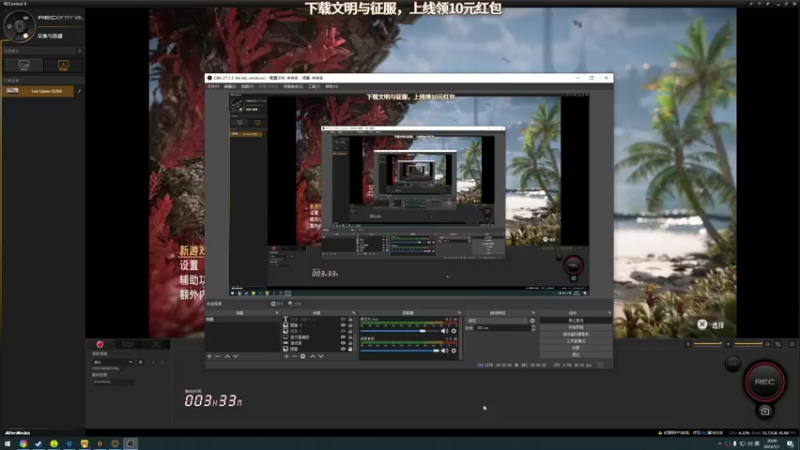Float the OBS Controls dock via header icon
Screen dimensions: 800x450
tap(609, 313)
